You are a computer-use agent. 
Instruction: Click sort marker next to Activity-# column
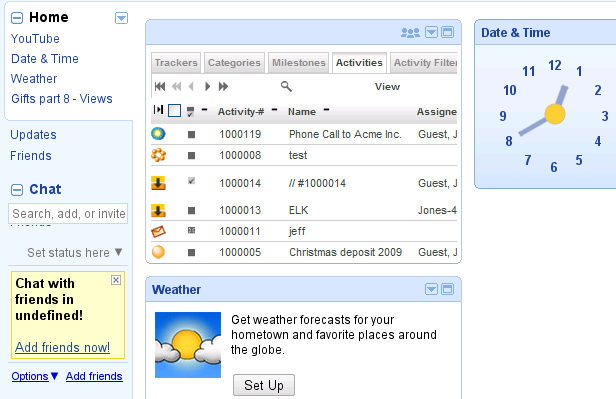274,110
